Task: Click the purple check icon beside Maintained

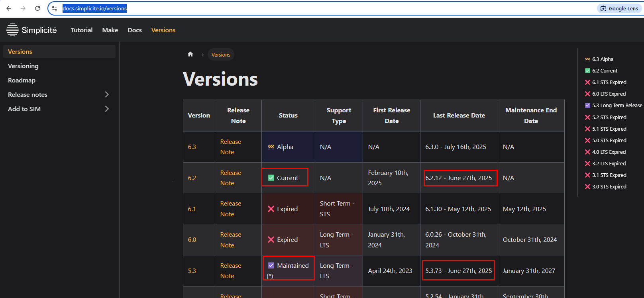Action: [271, 265]
